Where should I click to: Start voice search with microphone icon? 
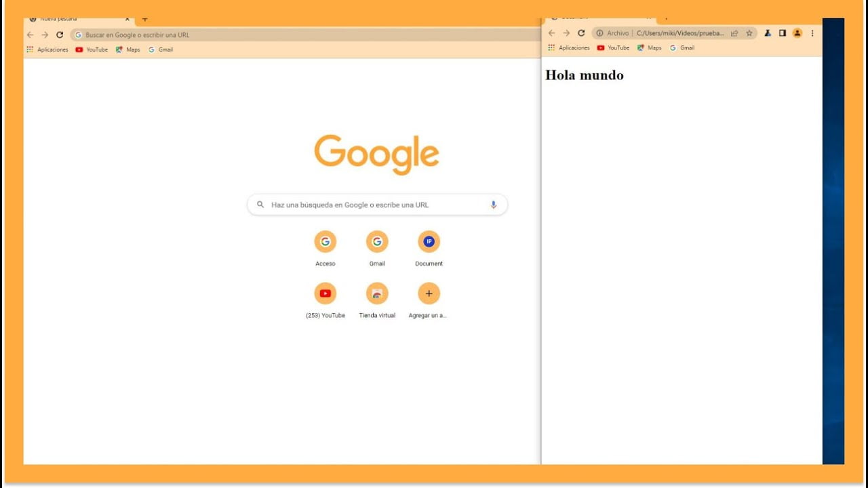coord(494,205)
